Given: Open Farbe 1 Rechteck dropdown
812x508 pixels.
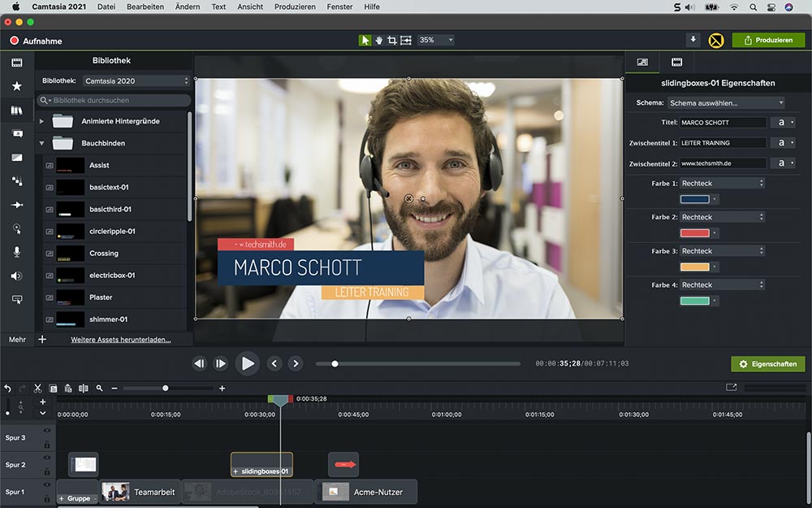Looking at the screenshot, I should coord(723,183).
